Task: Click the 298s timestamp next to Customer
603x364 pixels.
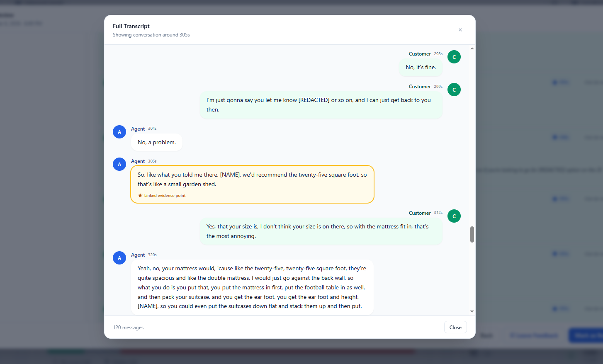Action: click(439, 53)
